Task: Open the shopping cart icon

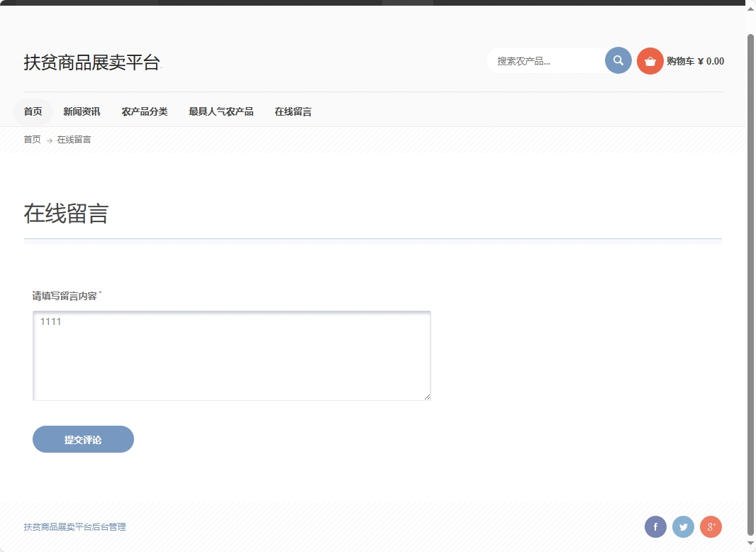Action: click(650, 60)
